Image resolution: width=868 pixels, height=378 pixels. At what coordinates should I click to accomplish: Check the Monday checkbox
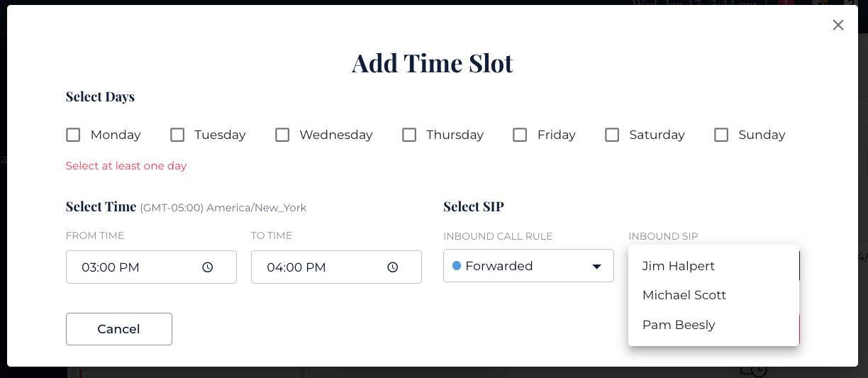click(x=73, y=135)
